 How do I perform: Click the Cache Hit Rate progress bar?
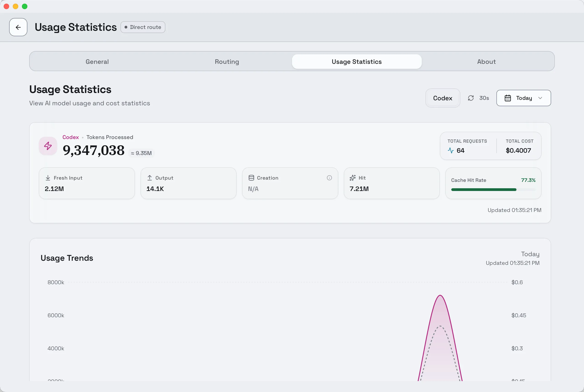(x=493, y=190)
